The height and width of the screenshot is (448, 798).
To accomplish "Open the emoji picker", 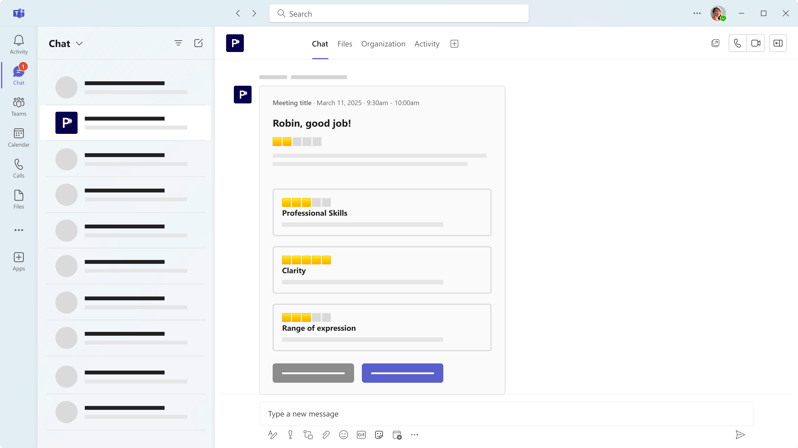I will [343, 435].
